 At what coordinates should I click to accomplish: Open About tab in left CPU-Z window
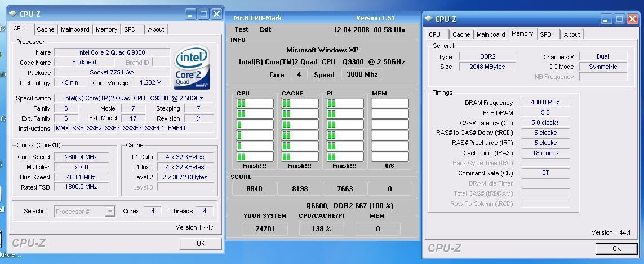click(x=156, y=29)
